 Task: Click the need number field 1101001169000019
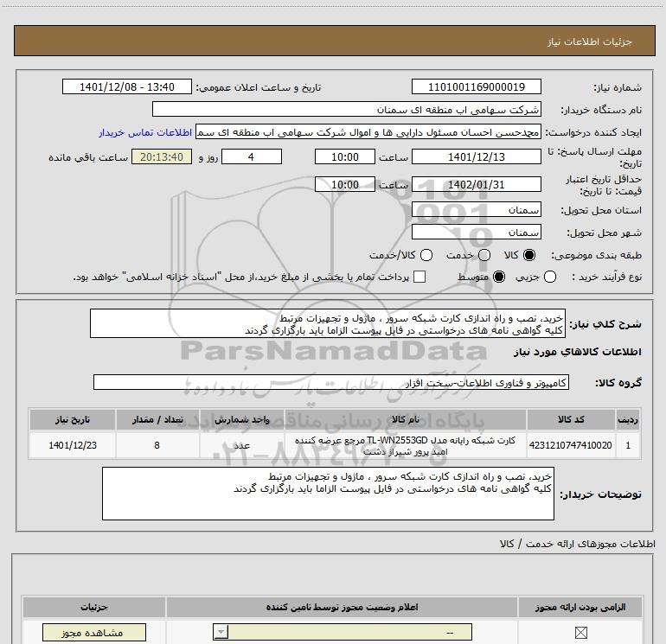pos(476,86)
